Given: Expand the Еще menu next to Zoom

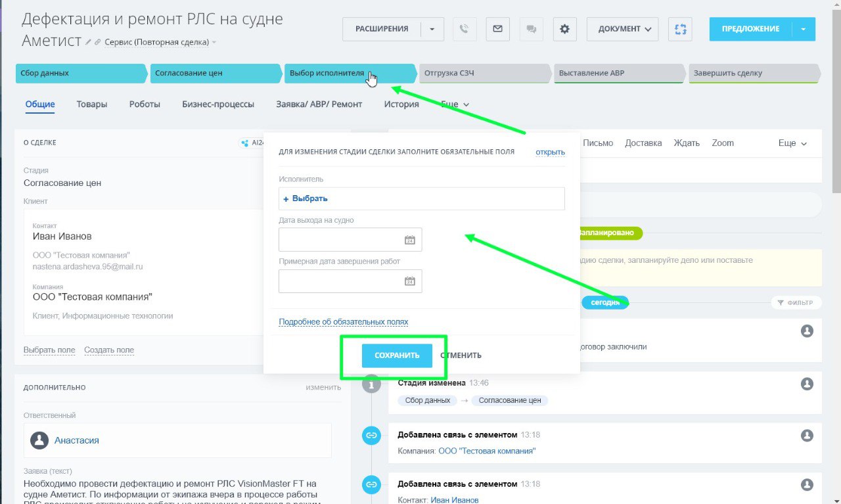Looking at the screenshot, I should click(792, 143).
